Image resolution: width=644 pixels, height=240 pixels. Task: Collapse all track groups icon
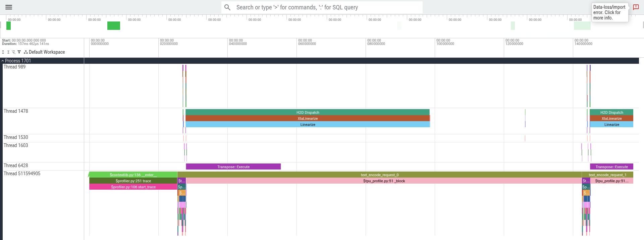click(x=8, y=52)
